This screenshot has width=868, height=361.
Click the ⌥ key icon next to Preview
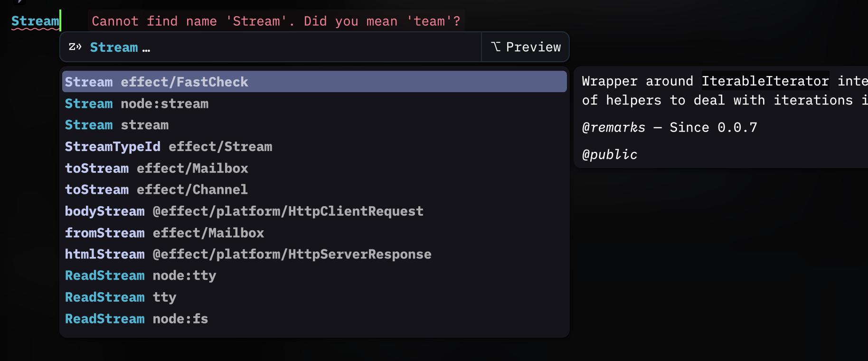[496, 47]
